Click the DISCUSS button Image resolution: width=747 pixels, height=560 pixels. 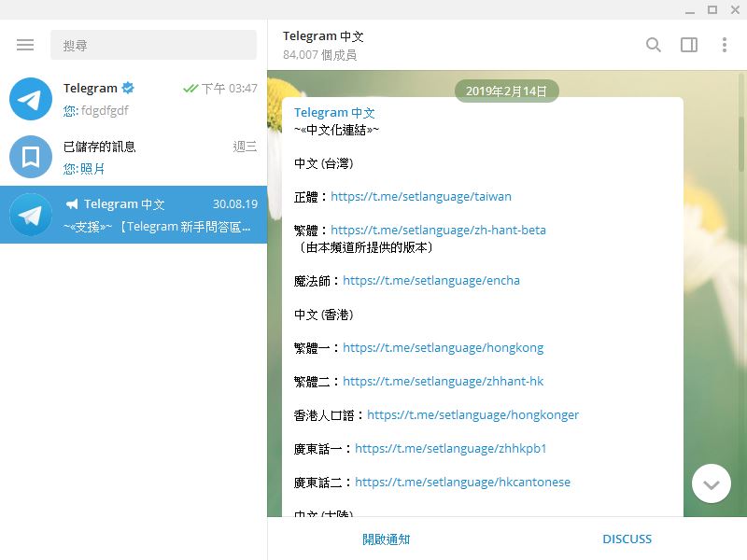click(x=627, y=539)
